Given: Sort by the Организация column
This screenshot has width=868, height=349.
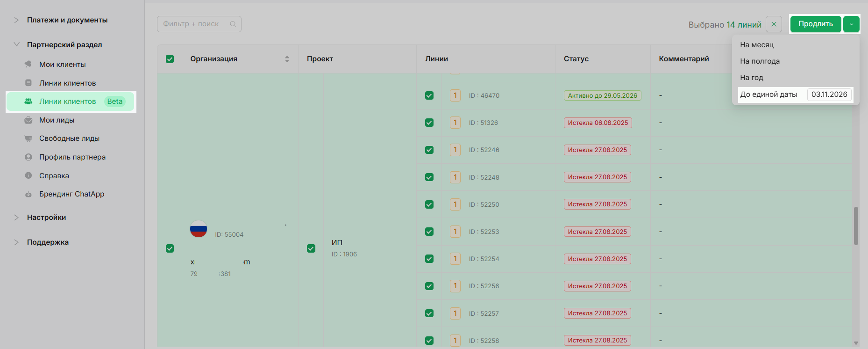Looking at the screenshot, I should pyautogui.click(x=287, y=59).
